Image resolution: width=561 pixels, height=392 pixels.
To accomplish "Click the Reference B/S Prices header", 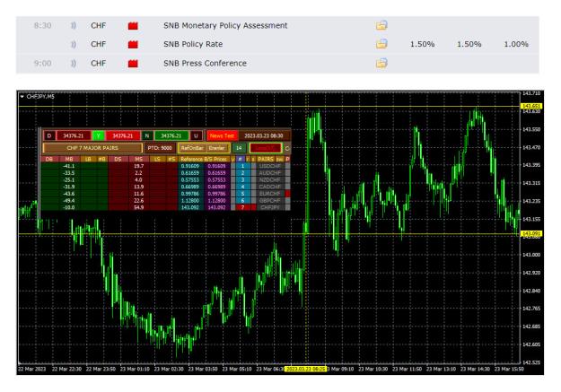I will click(x=204, y=159).
